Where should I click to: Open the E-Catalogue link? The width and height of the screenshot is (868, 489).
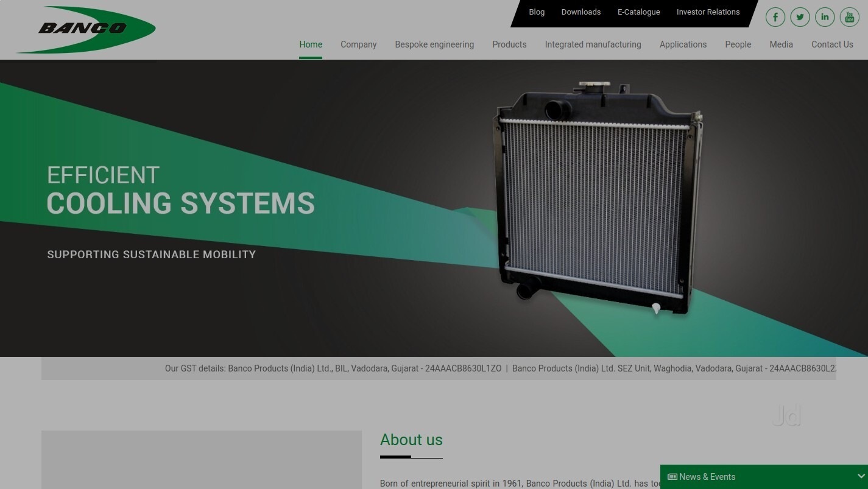(x=638, y=12)
